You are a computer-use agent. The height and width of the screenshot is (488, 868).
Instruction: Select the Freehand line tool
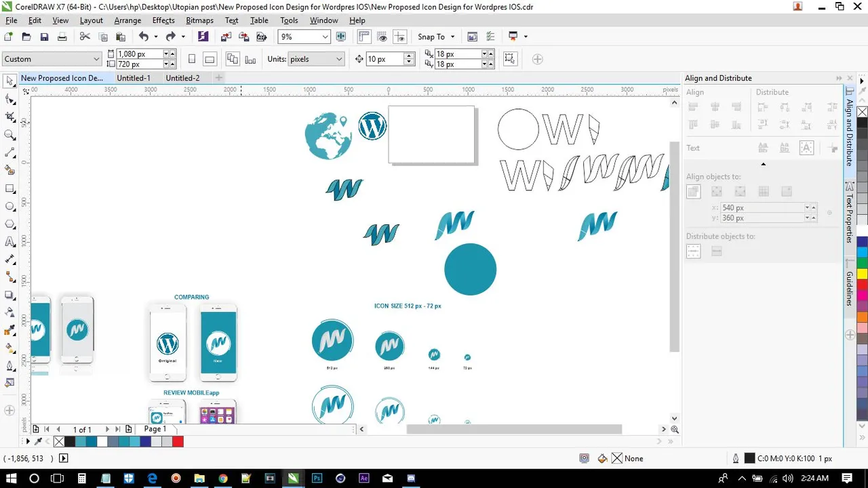click(10, 153)
